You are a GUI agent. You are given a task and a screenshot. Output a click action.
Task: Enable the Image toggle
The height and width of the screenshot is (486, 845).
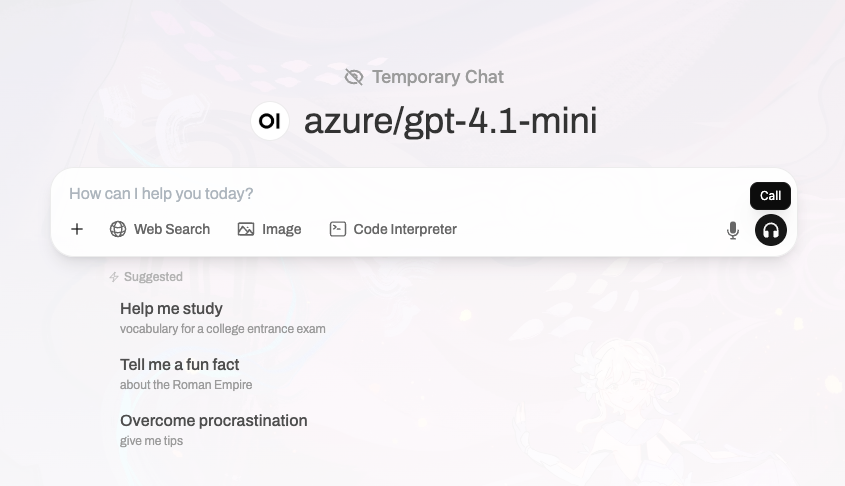coord(269,229)
